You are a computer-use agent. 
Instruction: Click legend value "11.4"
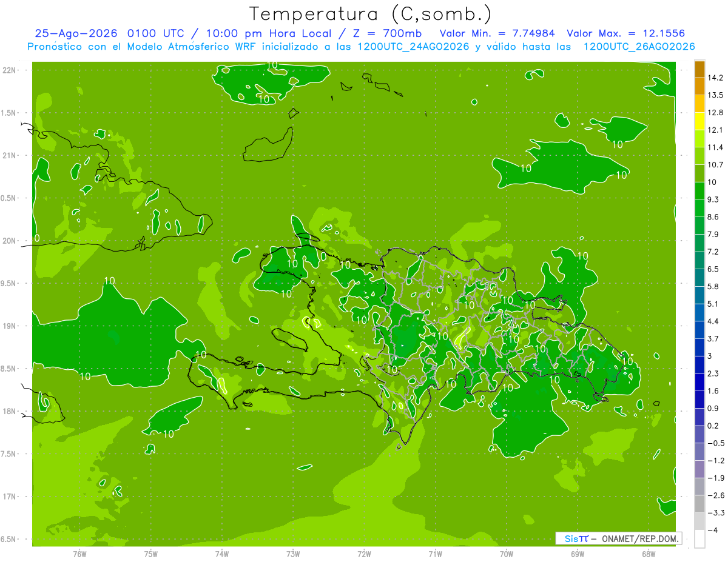tap(715, 147)
